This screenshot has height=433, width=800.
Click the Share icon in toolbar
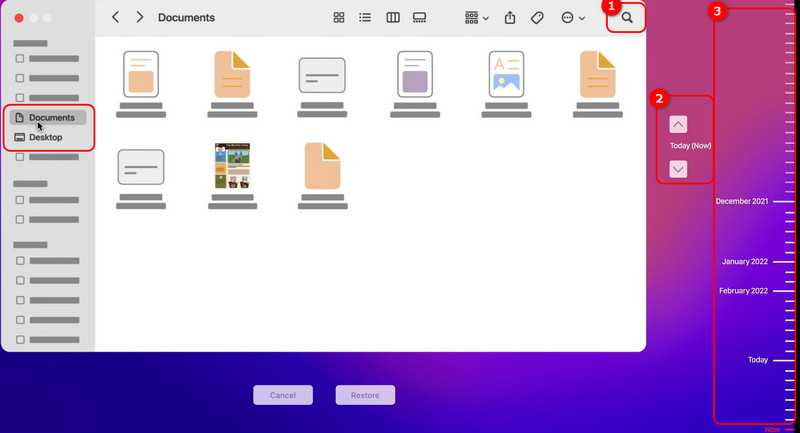(x=510, y=18)
